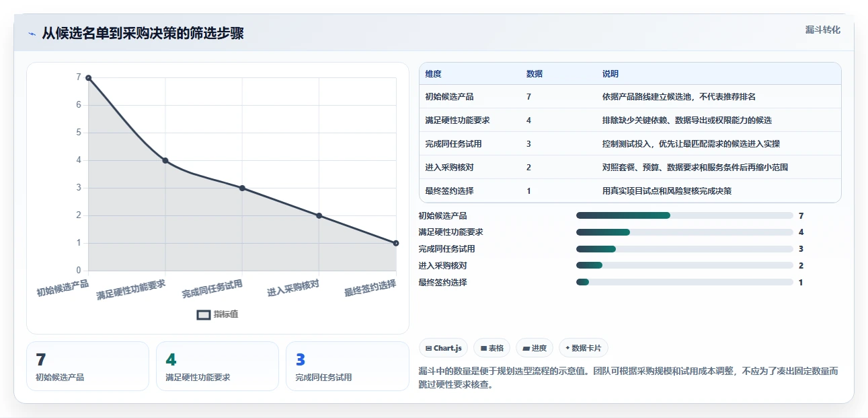Viewport: 868px width, 418px height.
Task: Click the x-axis label 最终签约选择
Action: point(370,288)
